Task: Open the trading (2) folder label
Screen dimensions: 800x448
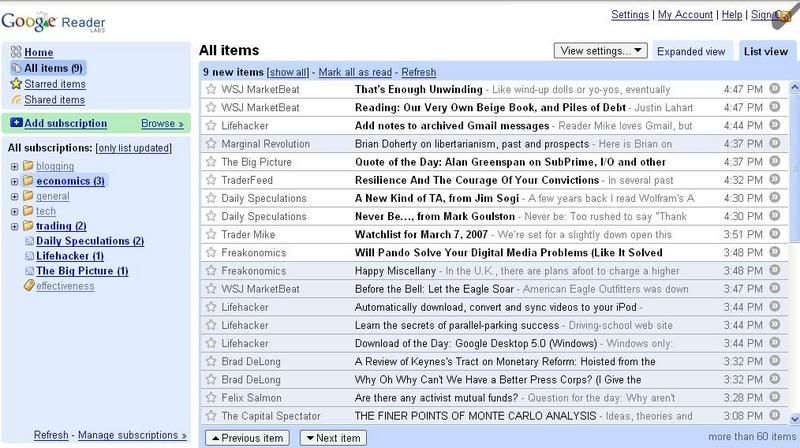Action: click(61, 226)
